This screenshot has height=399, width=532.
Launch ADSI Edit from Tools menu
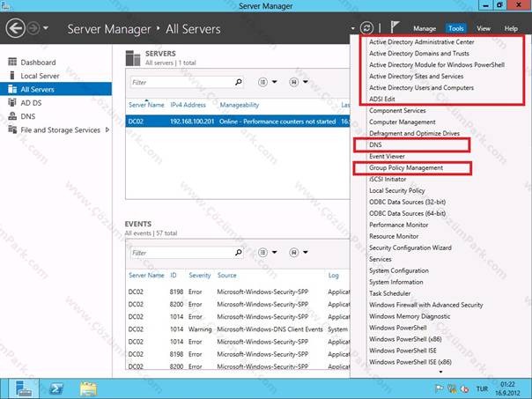click(382, 99)
